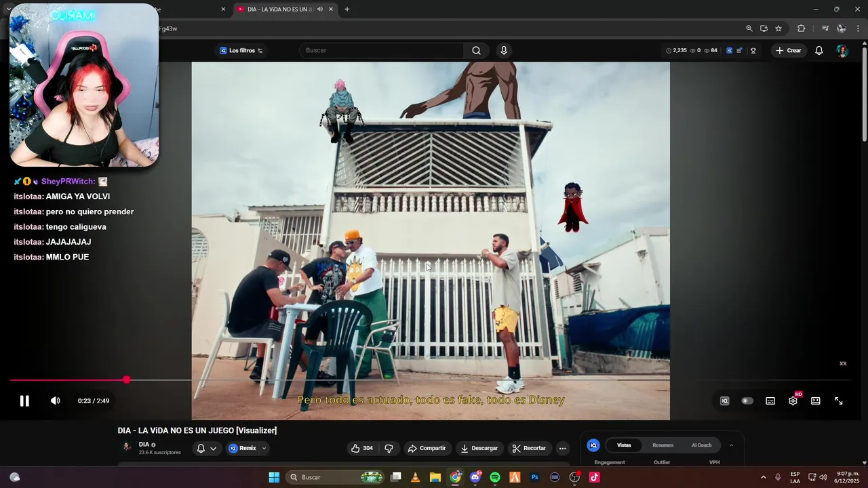The height and width of the screenshot is (488, 868).
Task: Open YouTube notifications bell
Action: click(x=819, y=50)
